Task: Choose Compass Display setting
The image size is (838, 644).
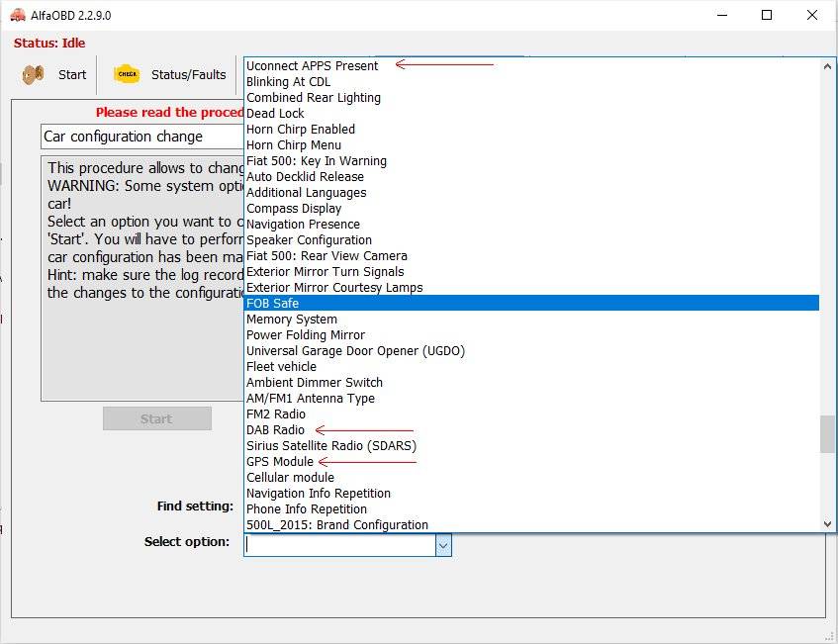Action: pyautogui.click(x=531, y=209)
